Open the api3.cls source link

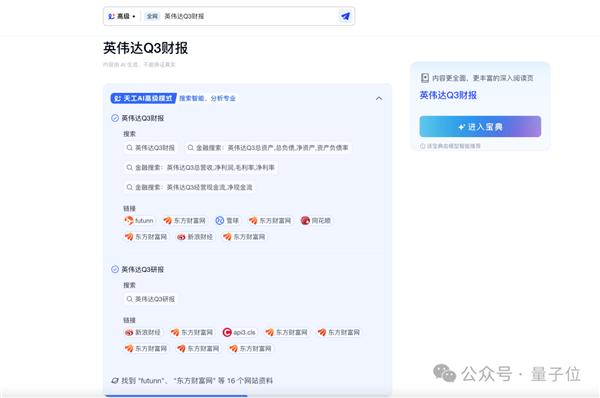pos(239,332)
